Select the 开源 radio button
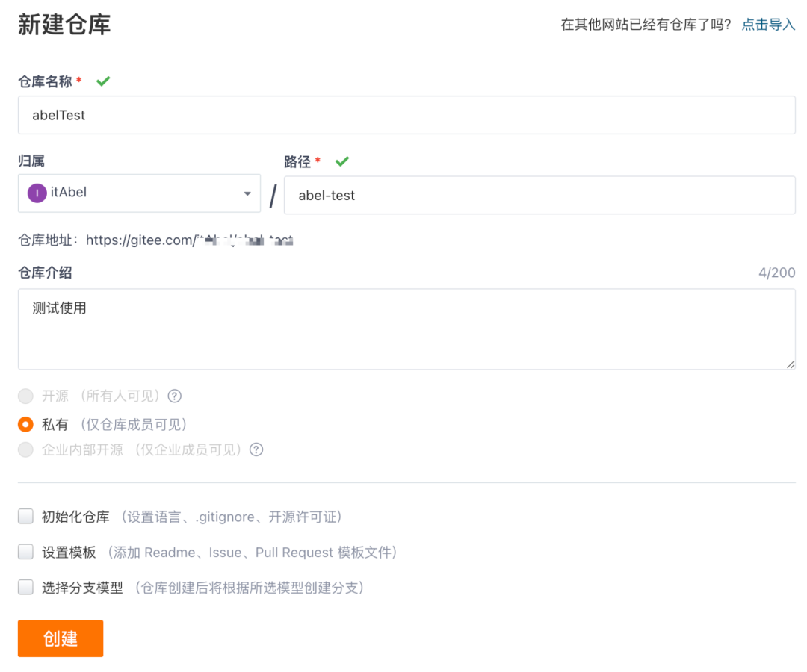Image resolution: width=807 pixels, height=672 pixels. click(25, 396)
